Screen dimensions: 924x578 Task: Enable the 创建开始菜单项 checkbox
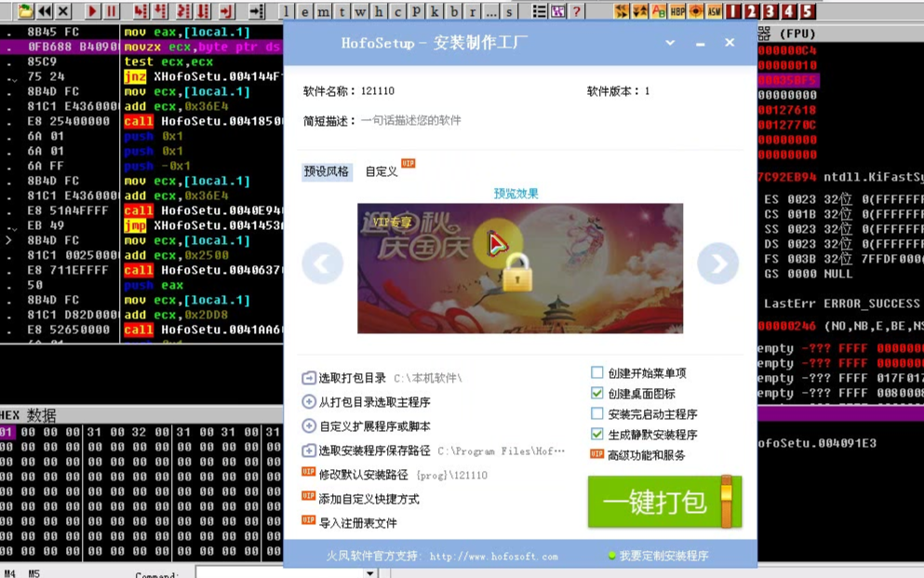pos(597,372)
